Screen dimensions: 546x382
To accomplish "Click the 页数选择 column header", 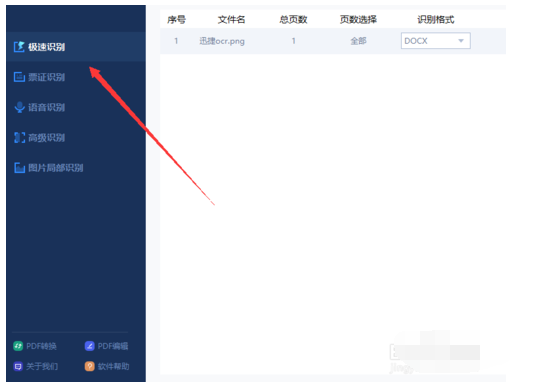I will tap(358, 20).
